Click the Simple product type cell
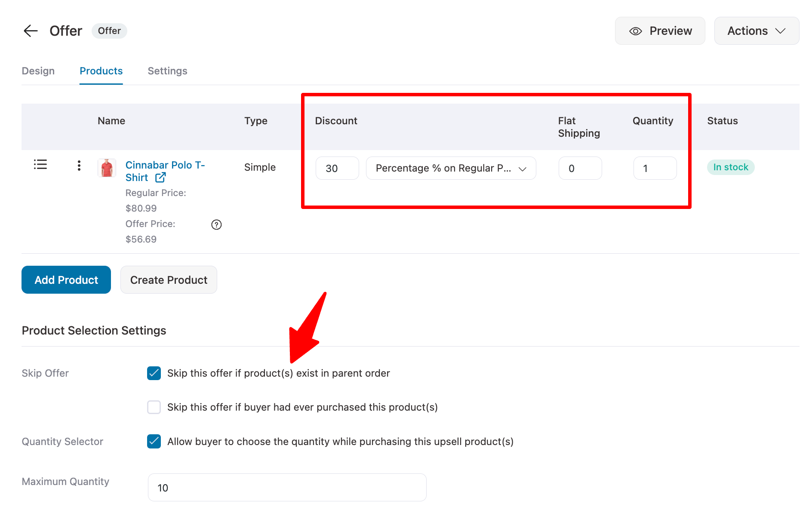 [x=260, y=167]
